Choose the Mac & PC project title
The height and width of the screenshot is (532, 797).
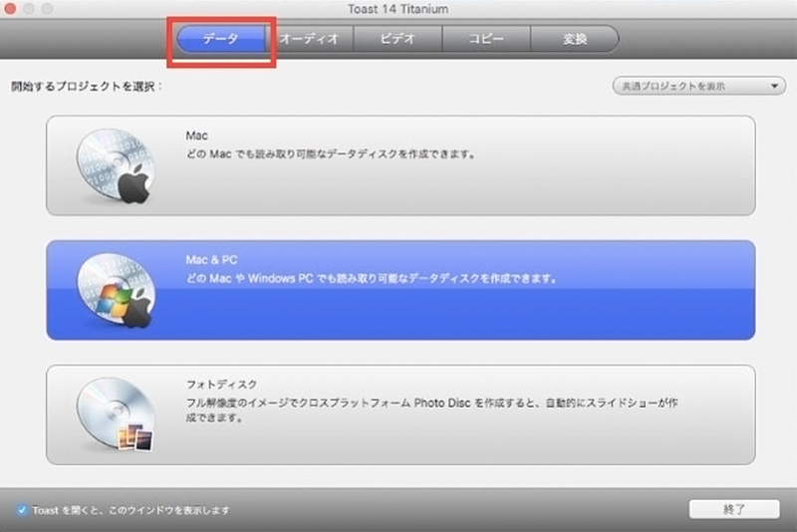[211, 260]
